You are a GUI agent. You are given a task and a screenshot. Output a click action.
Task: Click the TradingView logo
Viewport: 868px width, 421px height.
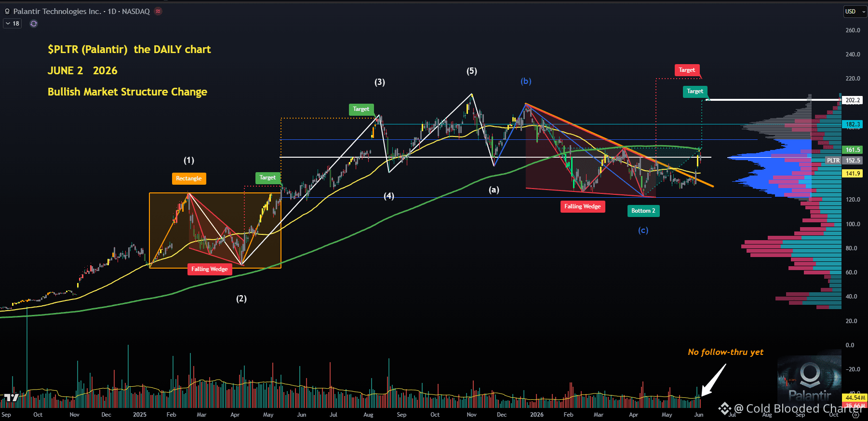pos(11,397)
